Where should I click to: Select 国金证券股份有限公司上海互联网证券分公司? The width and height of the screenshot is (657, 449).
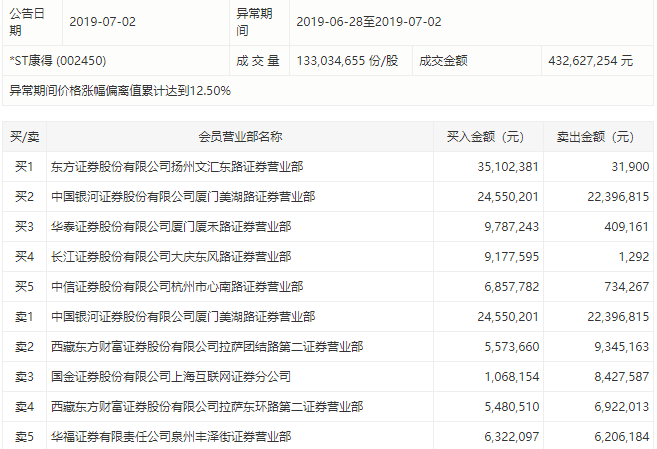171,377
